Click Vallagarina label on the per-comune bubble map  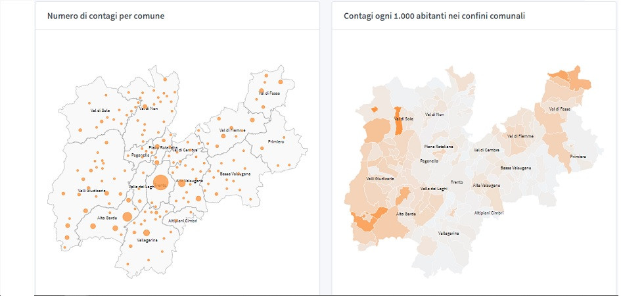click(147, 241)
